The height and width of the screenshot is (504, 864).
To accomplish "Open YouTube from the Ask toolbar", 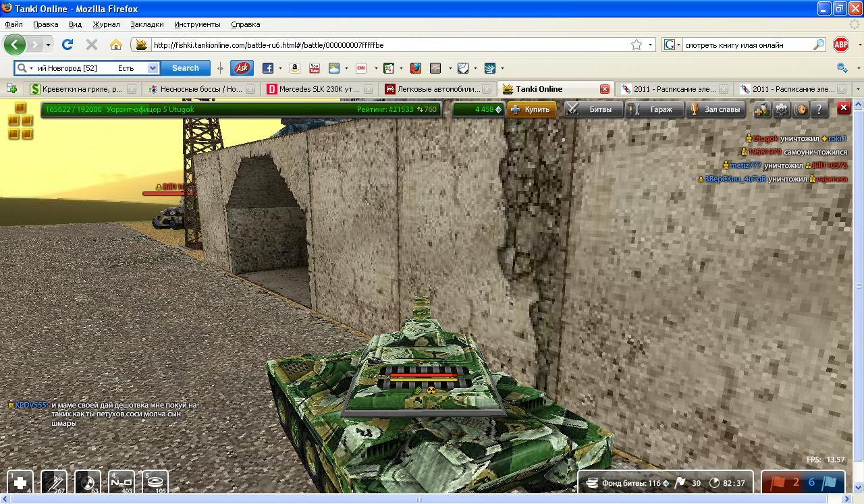I will (314, 68).
